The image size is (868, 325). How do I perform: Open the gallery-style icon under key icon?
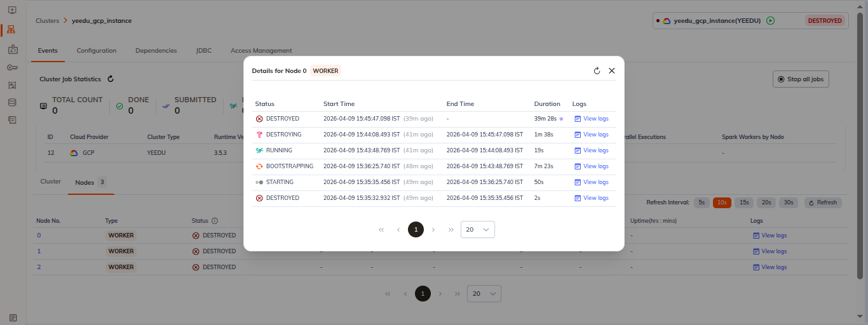12,85
